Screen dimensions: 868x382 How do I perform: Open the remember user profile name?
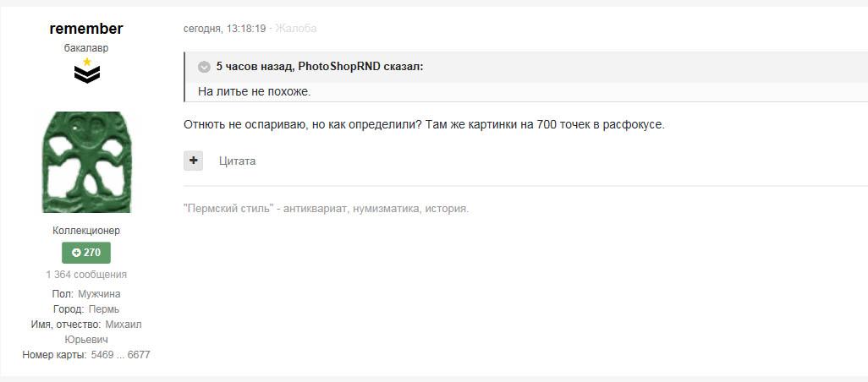(x=86, y=29)
